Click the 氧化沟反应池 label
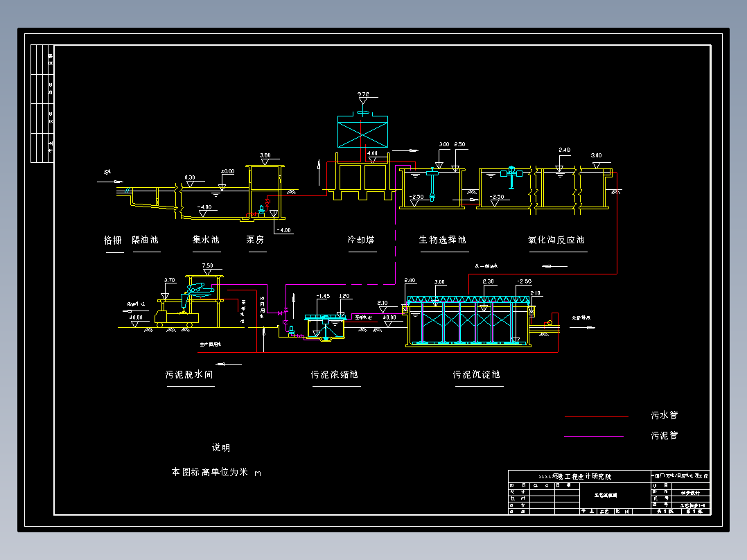Viewport: 747px width, 560px height. coord(556,240)
